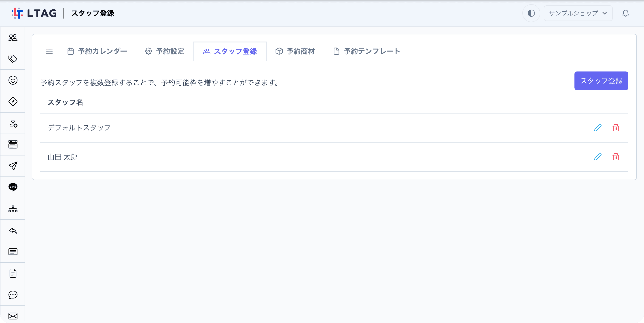Open the friends list sidebar icon
The image size is (644, 323).
pyautogui.click(x=13, y=38)
